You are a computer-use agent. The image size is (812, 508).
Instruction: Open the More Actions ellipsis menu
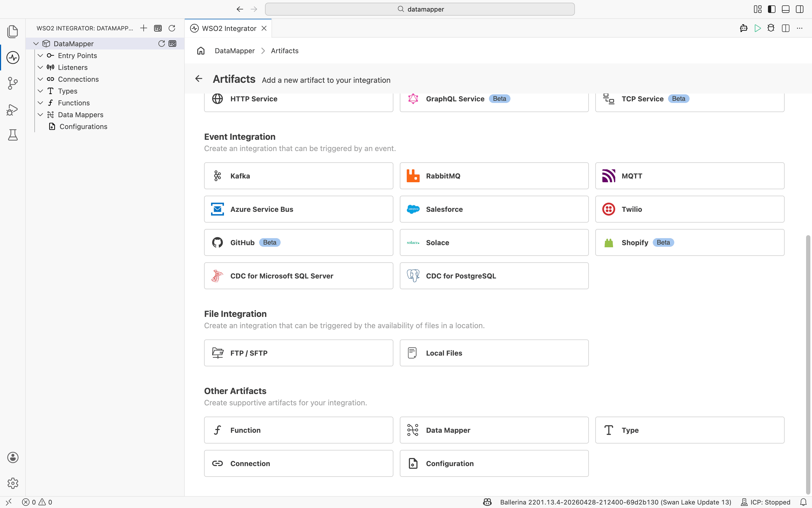pyautogui.click(x=800, y=28)
